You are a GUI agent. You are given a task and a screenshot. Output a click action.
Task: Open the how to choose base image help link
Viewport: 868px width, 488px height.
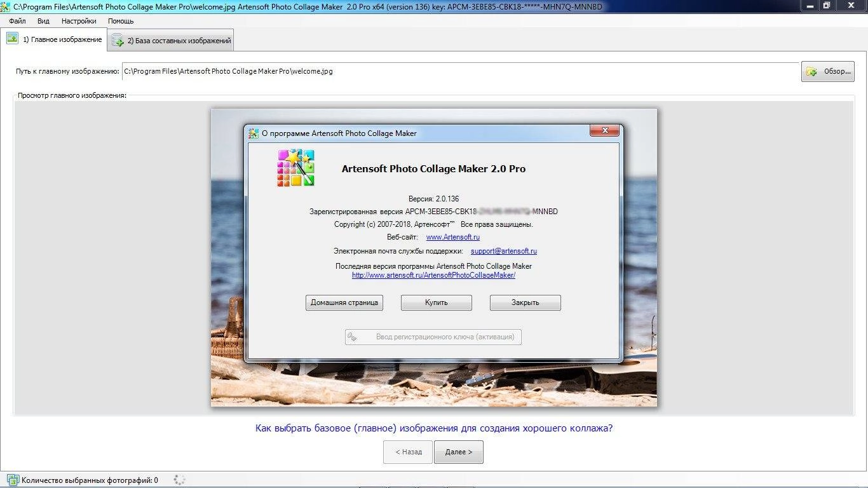434,428
